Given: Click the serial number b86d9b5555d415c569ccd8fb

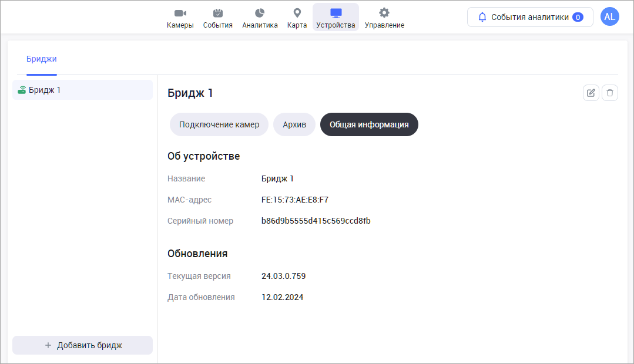Looking at the screenshot, I should point(316,221).
